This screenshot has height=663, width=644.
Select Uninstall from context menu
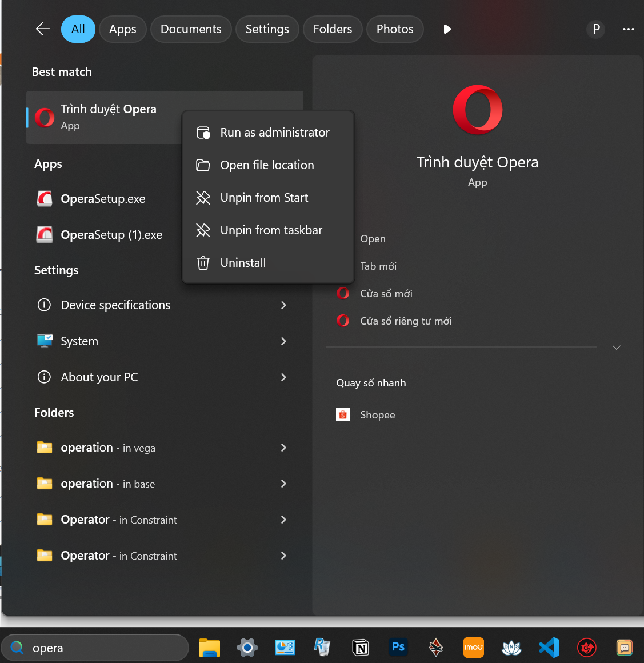coord(243,263)
